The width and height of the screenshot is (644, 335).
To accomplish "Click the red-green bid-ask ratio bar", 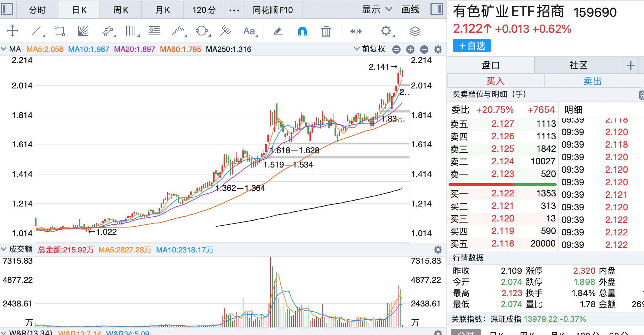I will 502,184.
